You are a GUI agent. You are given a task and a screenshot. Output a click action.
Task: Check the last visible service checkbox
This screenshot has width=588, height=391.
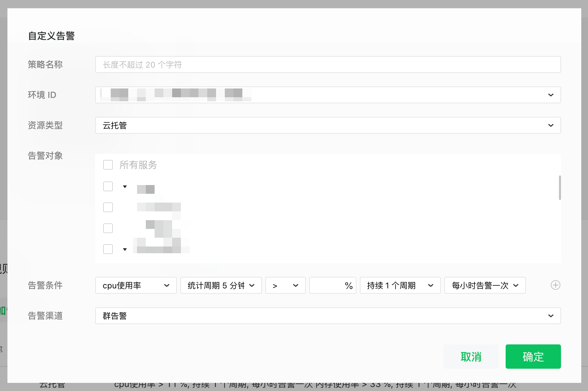(108, 249)
